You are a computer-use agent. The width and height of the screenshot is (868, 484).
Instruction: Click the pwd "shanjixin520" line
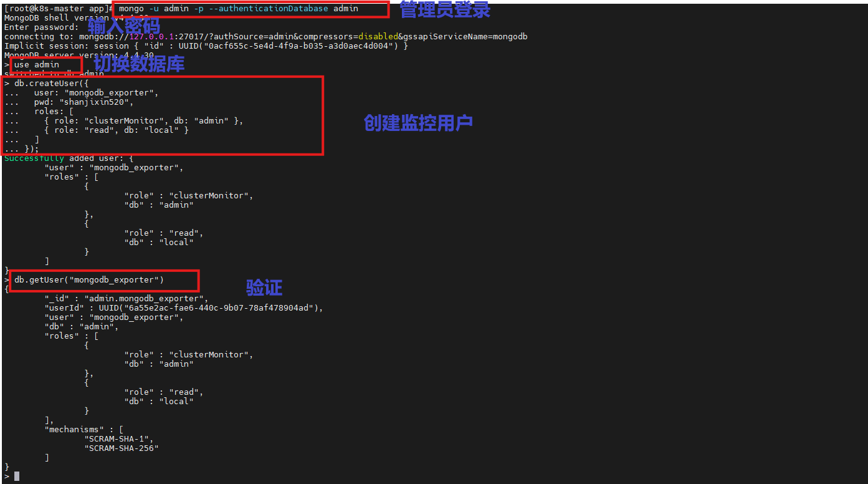pyautogui.click(x=83, y=102)
